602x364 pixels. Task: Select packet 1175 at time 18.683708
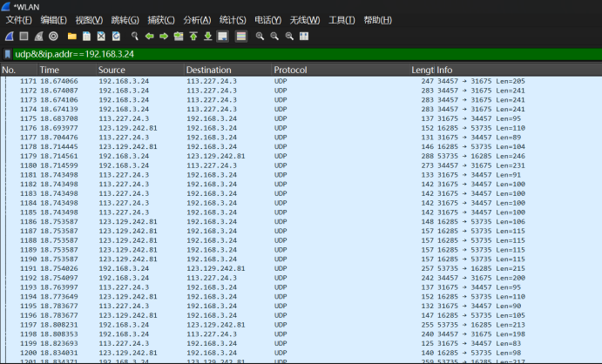point(301,118)
